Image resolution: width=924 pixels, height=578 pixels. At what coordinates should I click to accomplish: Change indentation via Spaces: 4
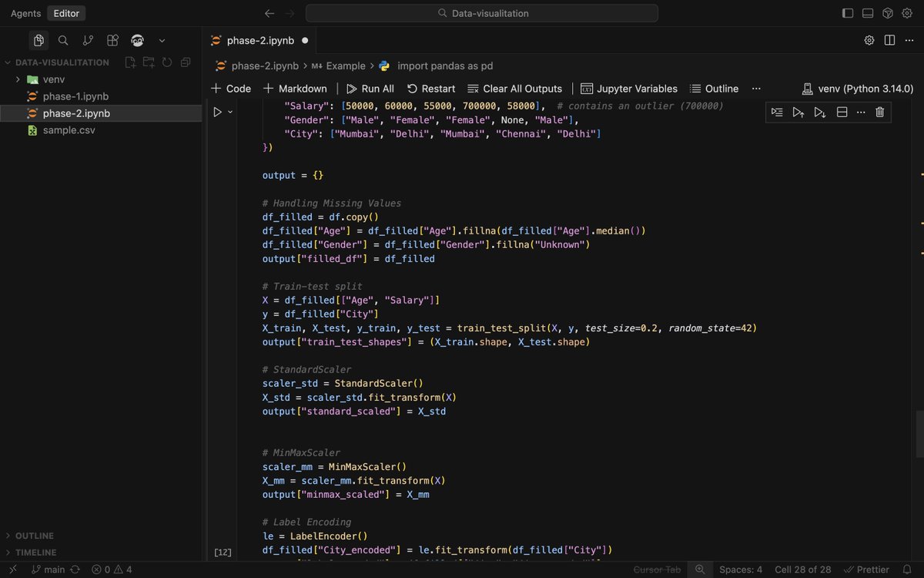[x=741, y=570]
